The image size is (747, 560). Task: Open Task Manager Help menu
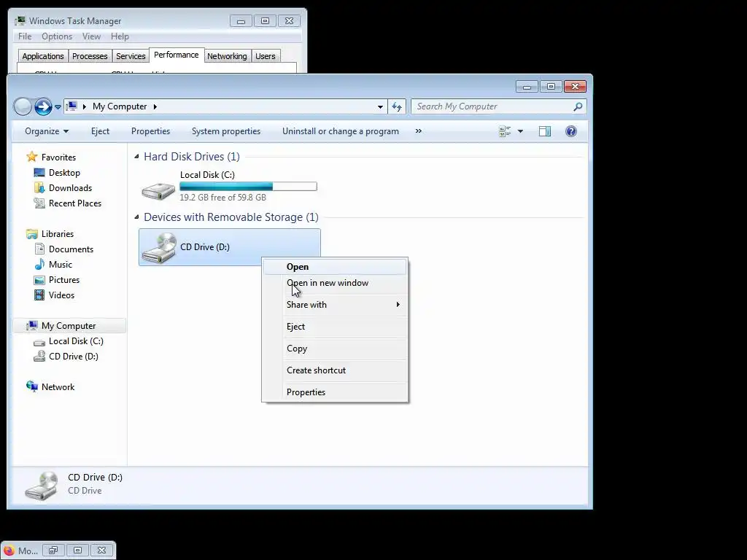pos(120,36)
